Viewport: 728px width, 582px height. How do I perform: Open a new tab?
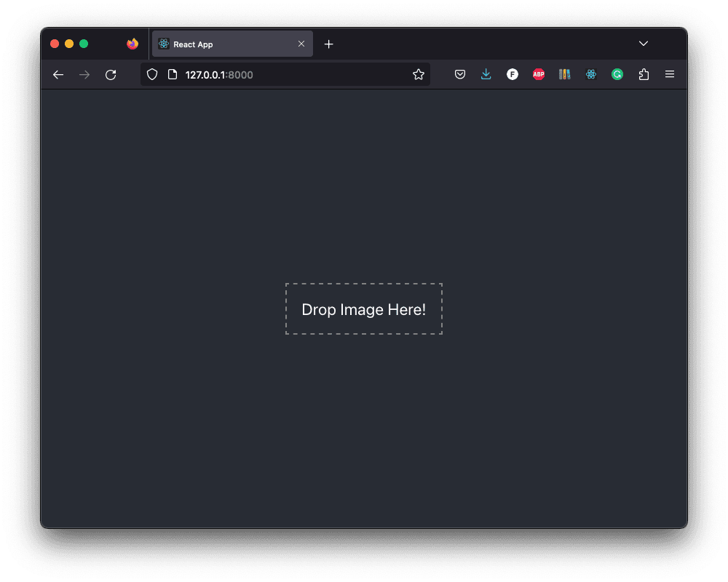329,44
